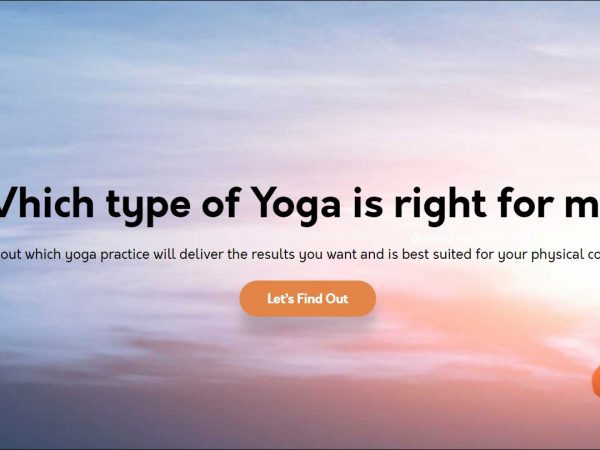600x450 pixels.
Task: Click the word Yoga in the headline
Action: (x=295, y=205)
